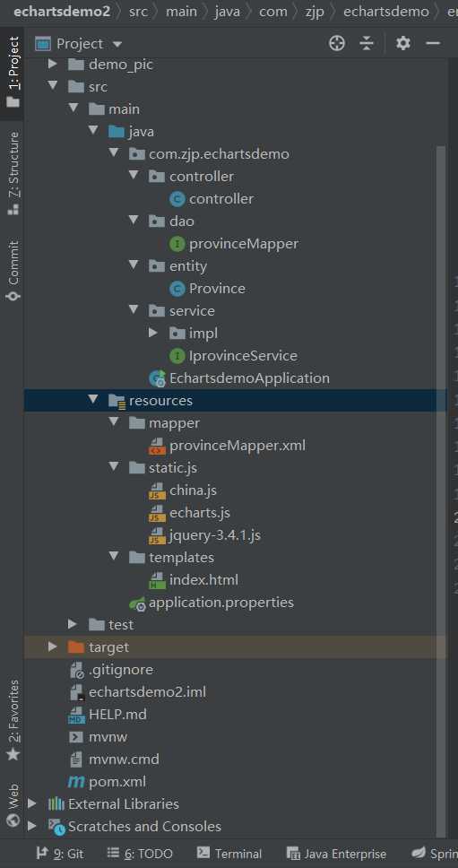Click the External Libraries icon
Screen dimensions: 458x868
click(56, 803)
